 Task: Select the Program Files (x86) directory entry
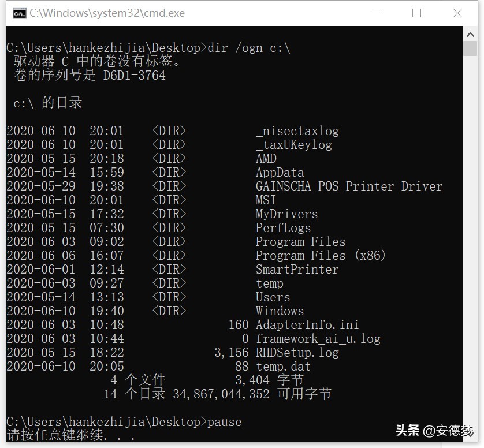[321, 255]
